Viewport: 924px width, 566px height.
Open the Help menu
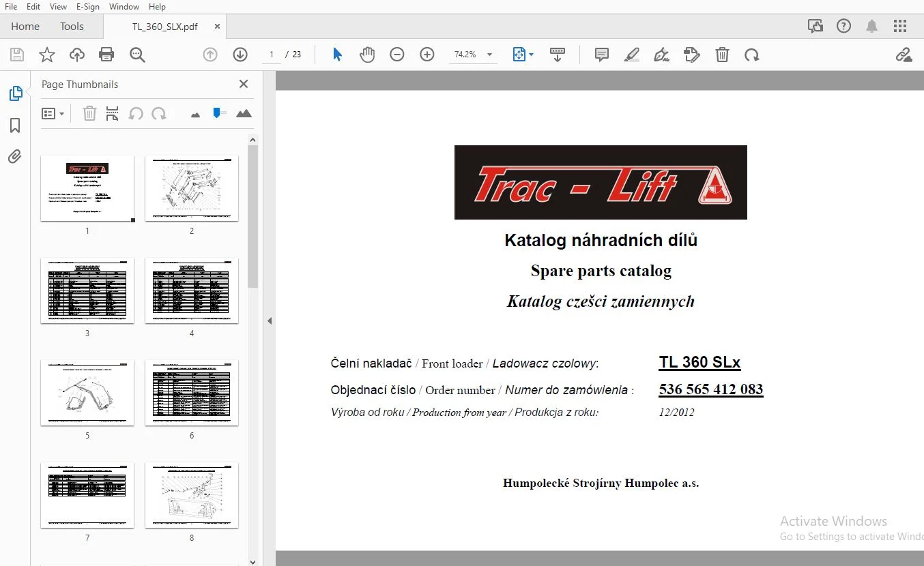pyautogui.click(x=157, y=6)
